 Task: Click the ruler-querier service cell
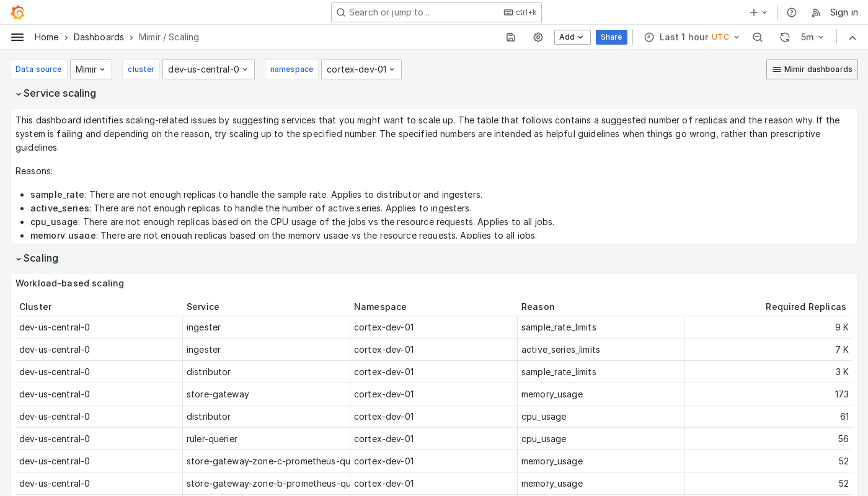click(266, 439)
